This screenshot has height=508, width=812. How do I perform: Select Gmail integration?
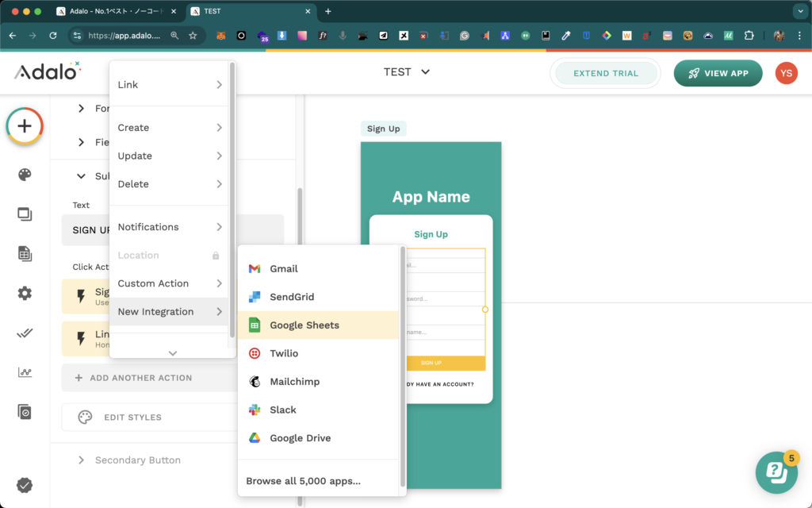[319, 268]
